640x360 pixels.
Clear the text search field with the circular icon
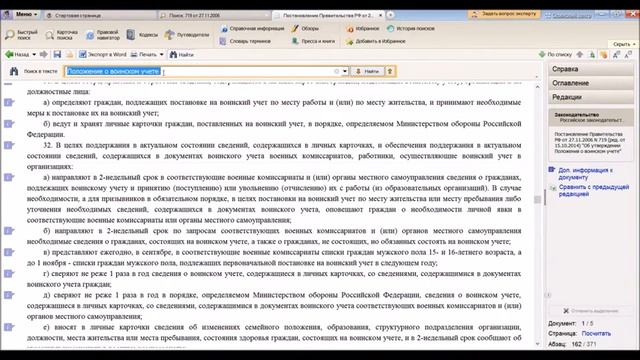point(336,71)
